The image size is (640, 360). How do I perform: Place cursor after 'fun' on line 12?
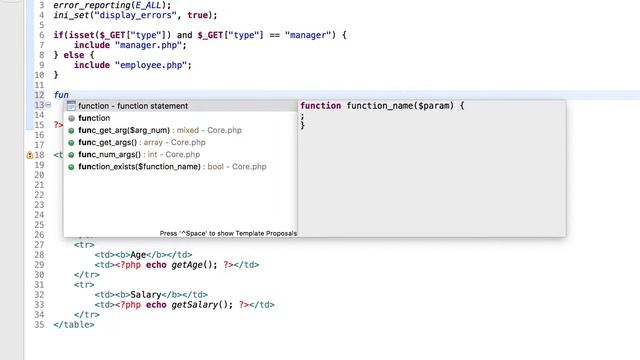click(x=69, y=95)
